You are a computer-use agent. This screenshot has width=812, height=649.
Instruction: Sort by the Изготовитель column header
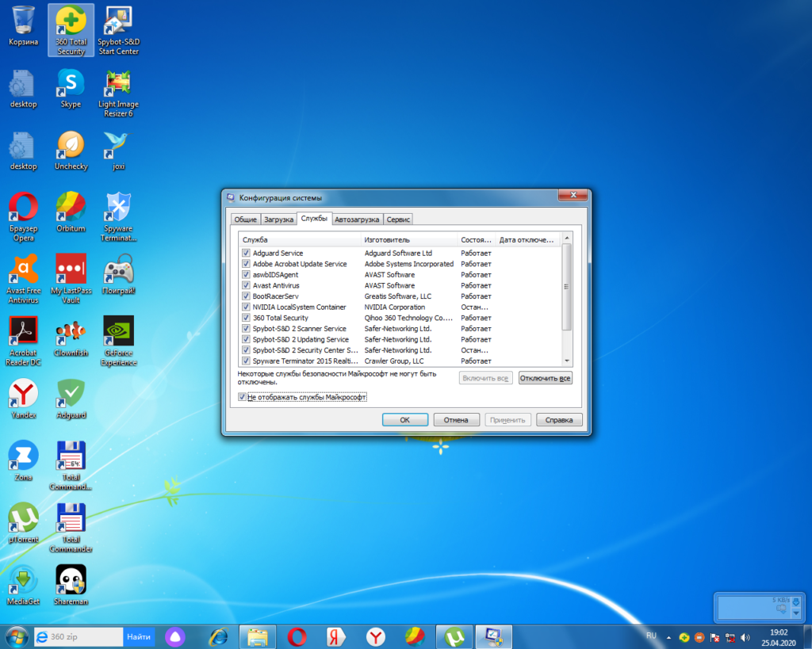pyautogui.click(x=409, y=239)
